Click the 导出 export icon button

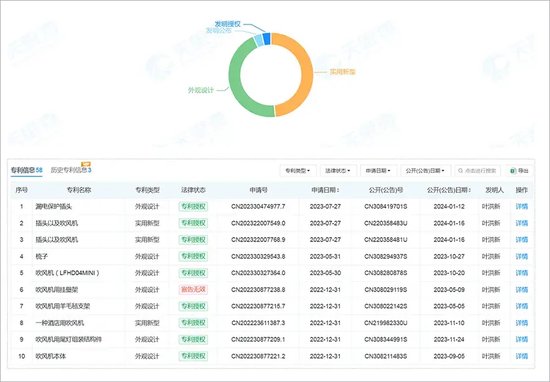click(x=519, y=171)
